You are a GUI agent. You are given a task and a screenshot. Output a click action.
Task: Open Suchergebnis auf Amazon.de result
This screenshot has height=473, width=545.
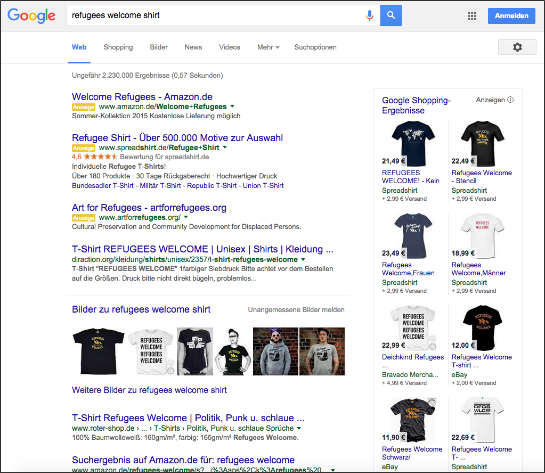[x=183, y=460]
